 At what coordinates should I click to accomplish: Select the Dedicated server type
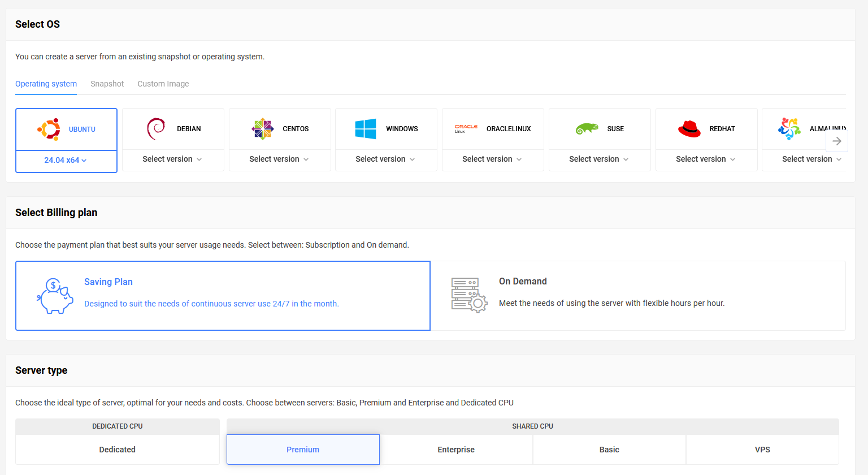118,450
